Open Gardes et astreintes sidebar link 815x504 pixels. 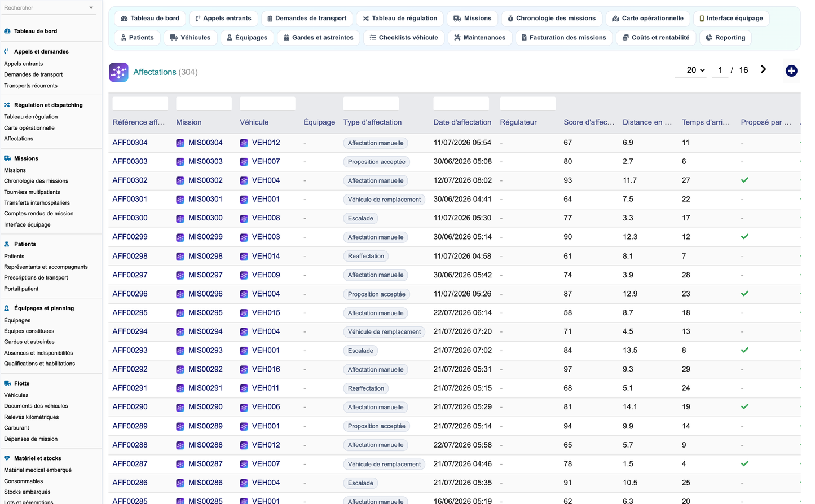[x=29, y=342]
